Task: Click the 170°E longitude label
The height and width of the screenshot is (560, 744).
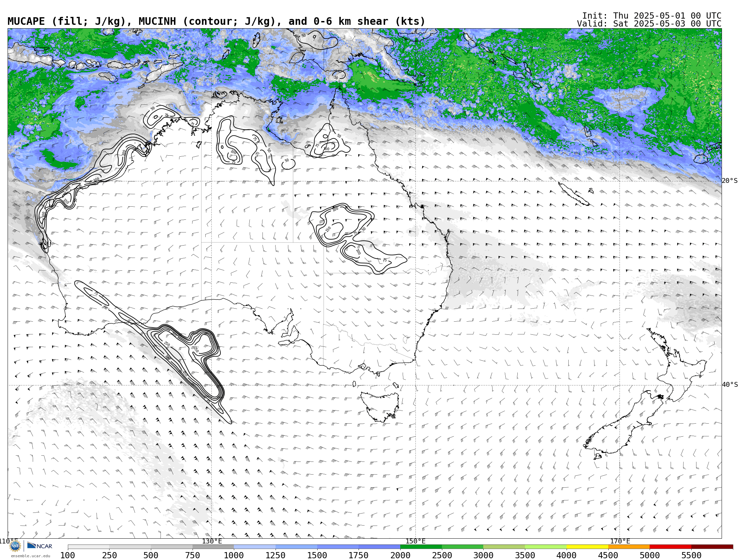Action: click(620, 541)
